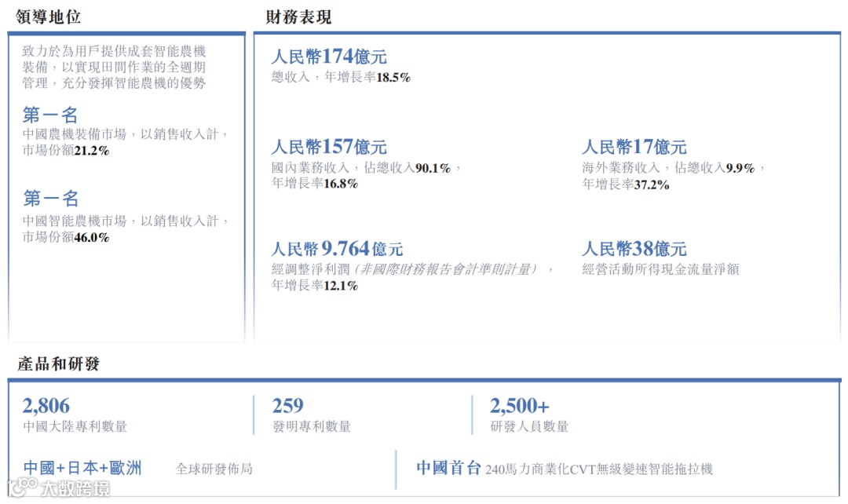Viewport: 848px width, 504px height.
Task: Click 中國農機裝備市場，以銷售收入計 line
Action: click(x=126, y=134)
